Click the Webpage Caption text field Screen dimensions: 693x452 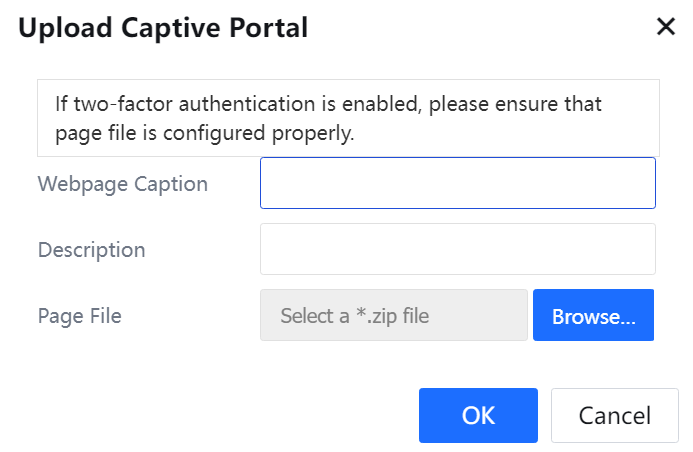pyautogui.click(x=457, y=183)
